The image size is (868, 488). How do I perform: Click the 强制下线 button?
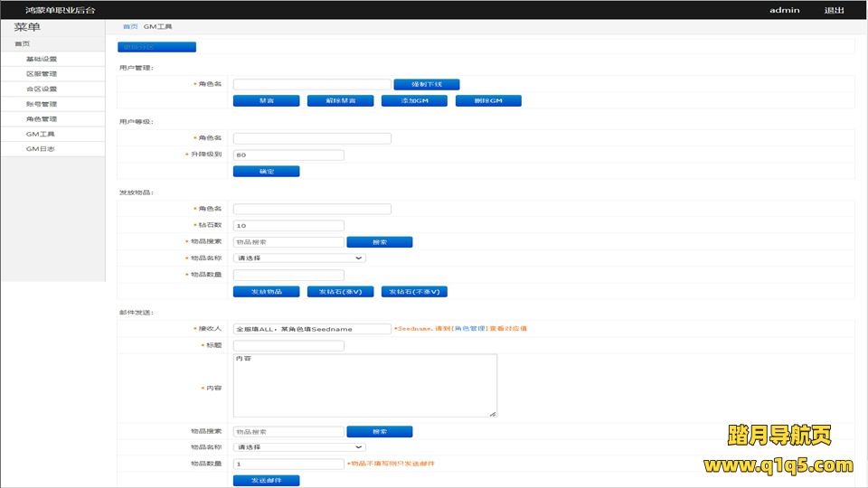(427, 84)
